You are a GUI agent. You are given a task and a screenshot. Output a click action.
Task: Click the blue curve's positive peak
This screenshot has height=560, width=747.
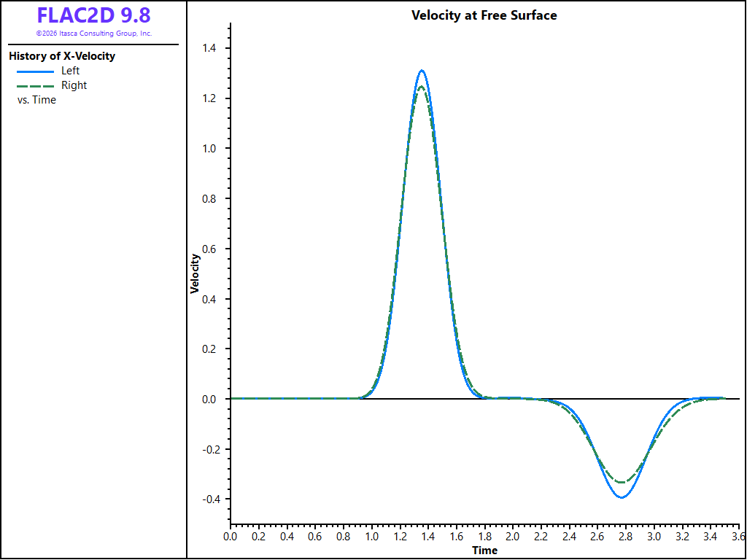(x=421, y=71)
